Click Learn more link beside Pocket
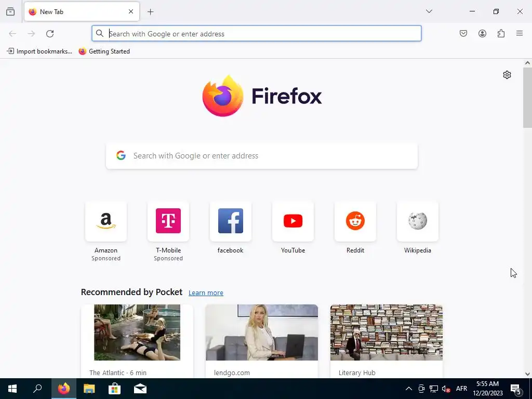532x399 pixels. 206,292
